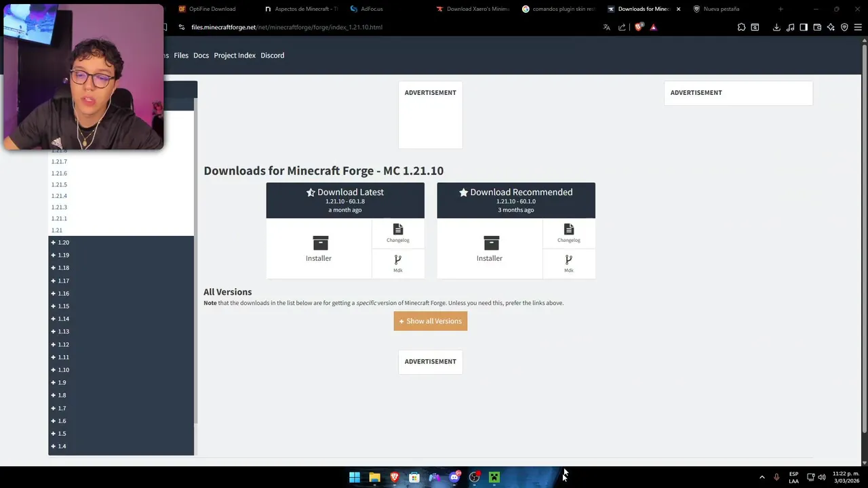Show hidden system tray icons chevron
The width and height of the screenshot is (868, 488).
pos(762,477)
